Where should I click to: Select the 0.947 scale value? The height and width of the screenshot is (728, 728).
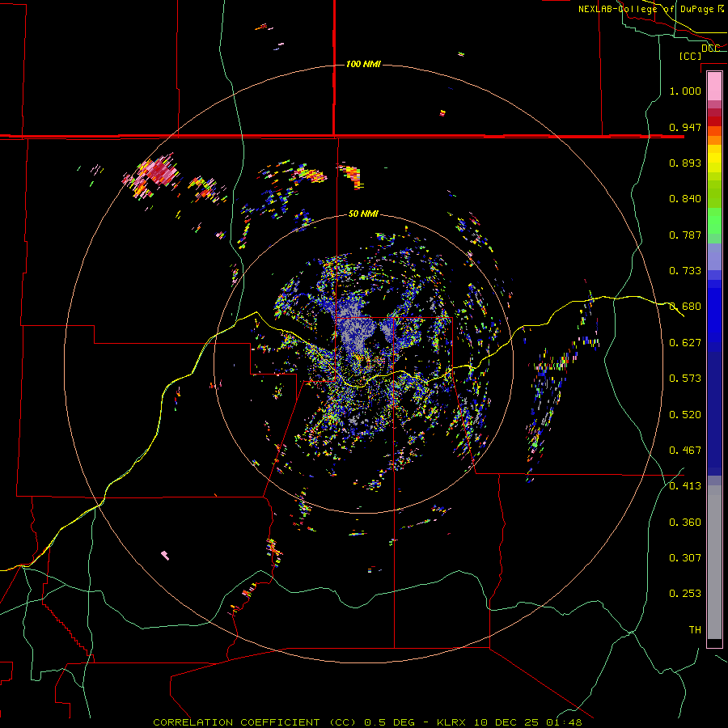click(x=685, y=127)
